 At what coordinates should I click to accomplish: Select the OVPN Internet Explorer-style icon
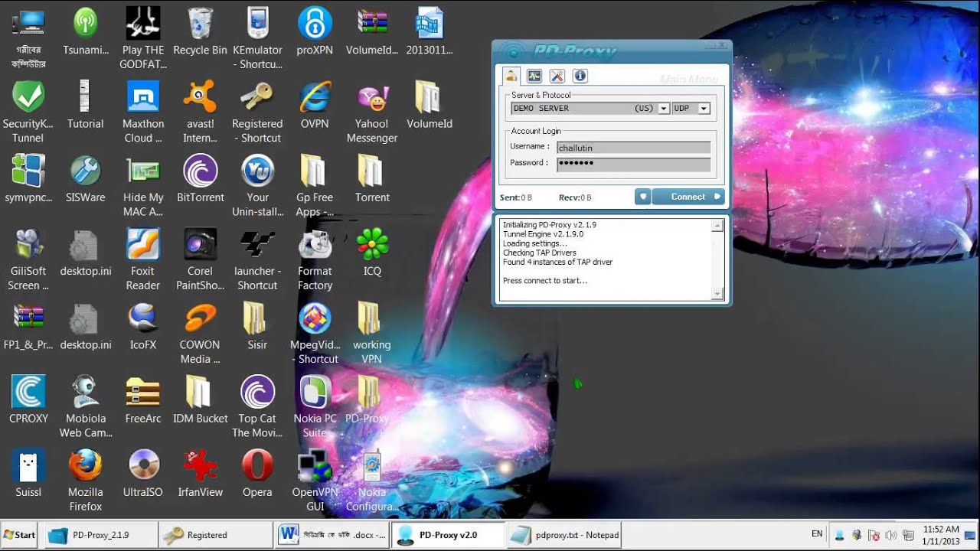point(315,104)
